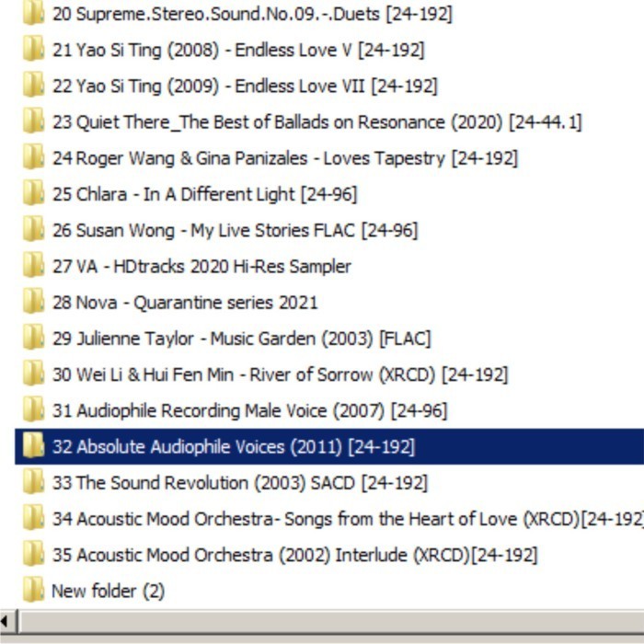Click folder icon of 33 The Sound Revolution
This screenshot has height=644, width=644.
coord(33,483)
